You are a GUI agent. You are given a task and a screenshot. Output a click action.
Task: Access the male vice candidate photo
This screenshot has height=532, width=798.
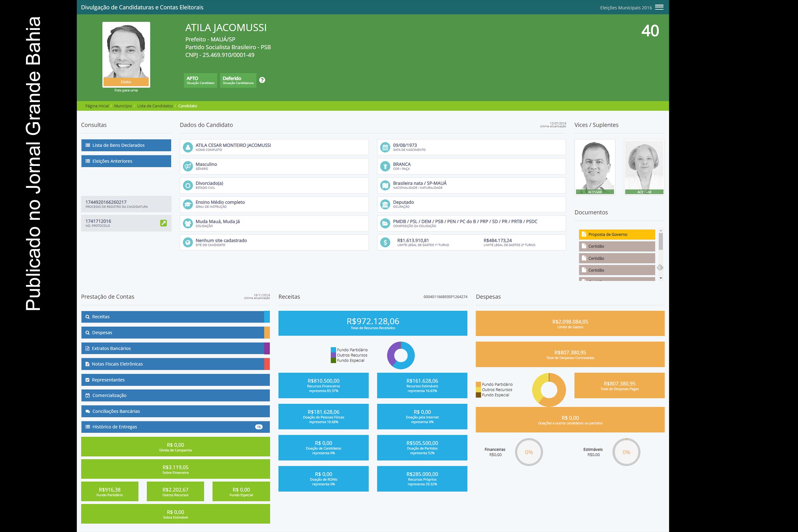(595, 167)
